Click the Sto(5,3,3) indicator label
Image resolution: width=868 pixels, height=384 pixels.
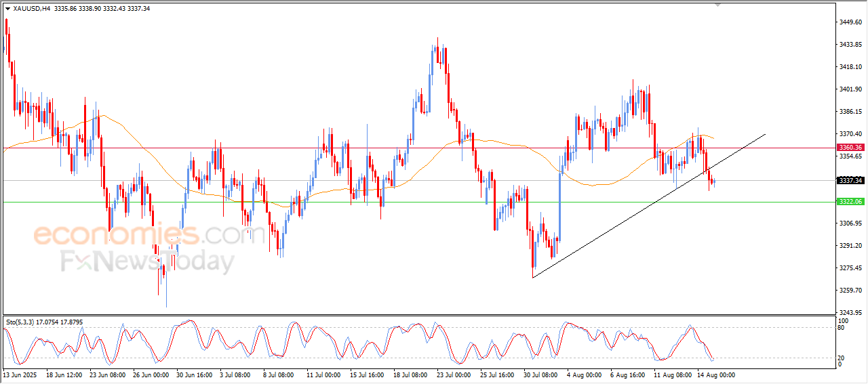pyautogui.click(x=19, y=322)
